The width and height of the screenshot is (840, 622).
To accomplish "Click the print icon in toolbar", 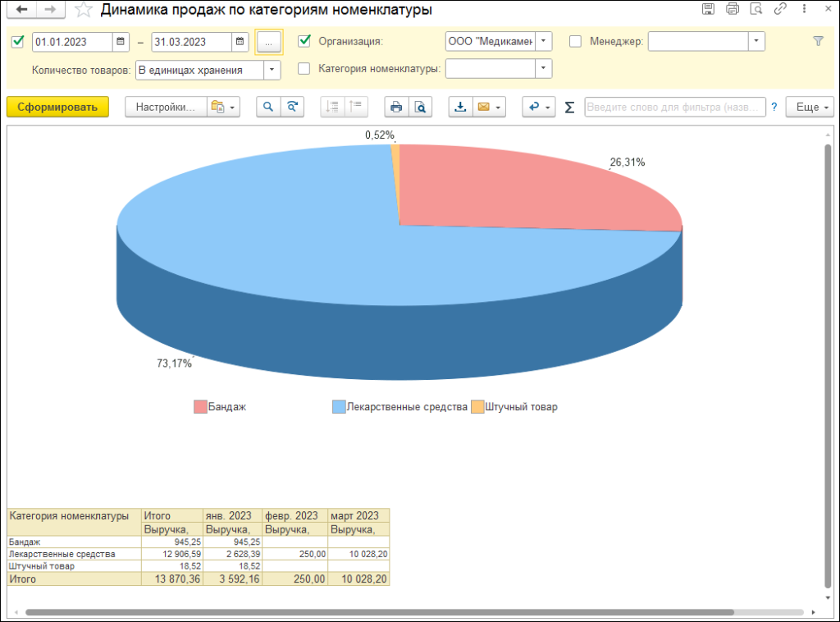I will tap(396, 107).
